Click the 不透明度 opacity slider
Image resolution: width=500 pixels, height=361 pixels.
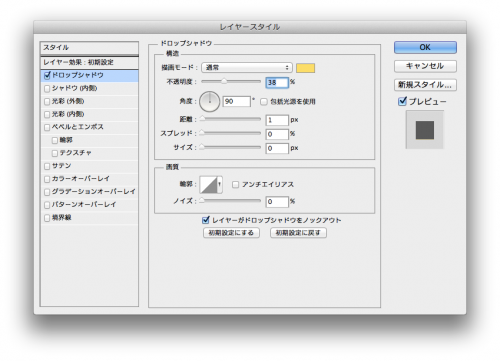pyautogui.click(x=231, y=81)
